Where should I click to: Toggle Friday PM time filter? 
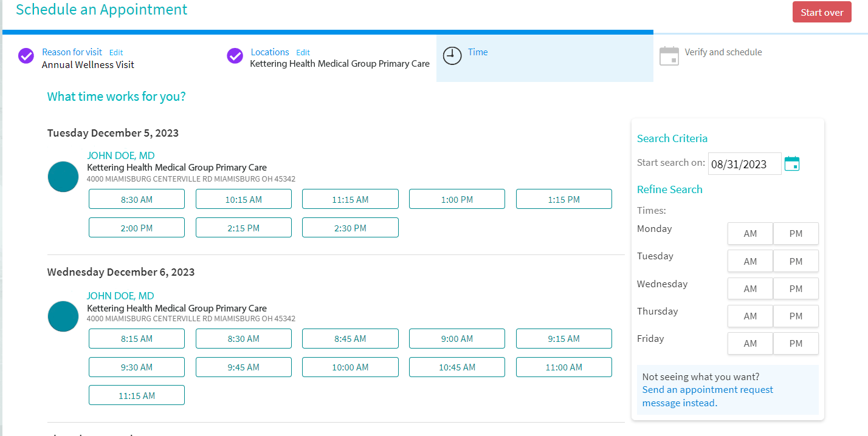pyautogui.click(x=796, y=343)
